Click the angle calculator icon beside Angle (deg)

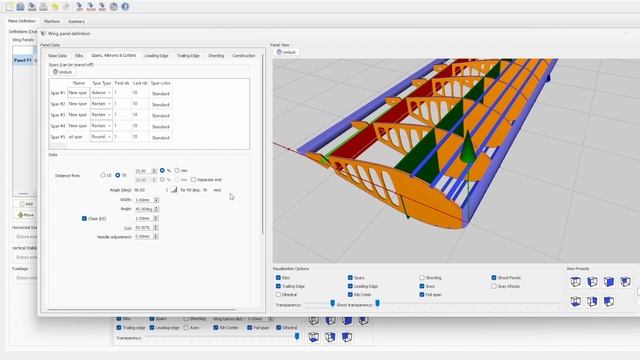[174, 190]
